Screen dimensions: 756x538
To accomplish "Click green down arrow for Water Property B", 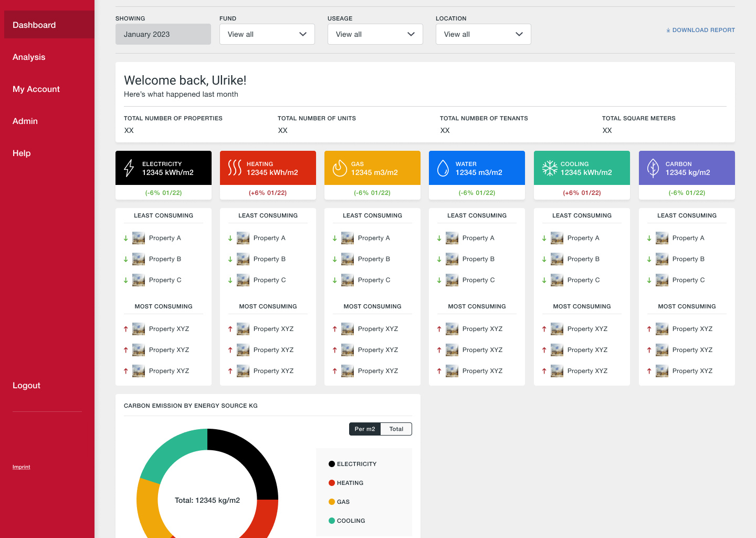I will tap(439, 259).
